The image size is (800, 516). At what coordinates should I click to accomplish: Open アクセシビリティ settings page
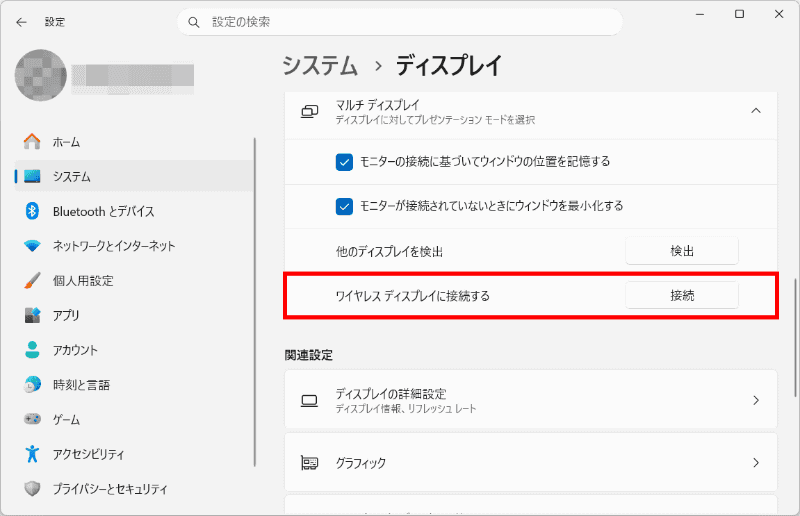pyautogui.click(x=134, y=454)
